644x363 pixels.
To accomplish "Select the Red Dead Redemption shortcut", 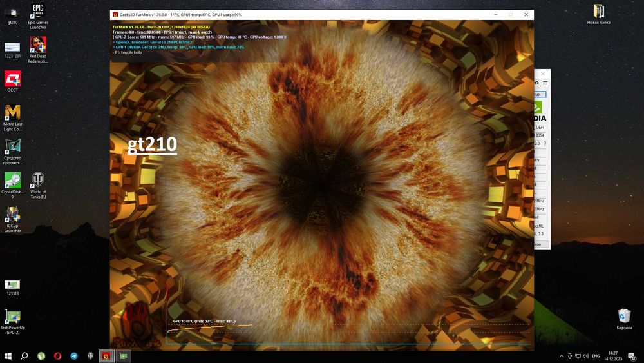I will [x=38, y=50].
